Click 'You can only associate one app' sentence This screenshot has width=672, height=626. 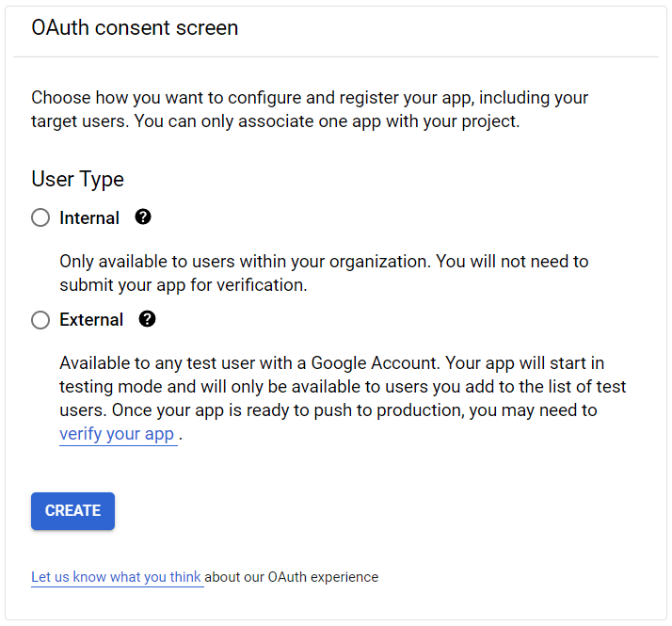(x=376, y=121)
